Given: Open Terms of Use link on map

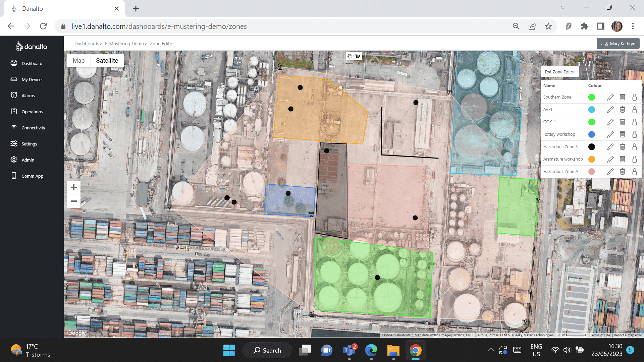Looking at the screenshot, I should click(x=600, y=335).
